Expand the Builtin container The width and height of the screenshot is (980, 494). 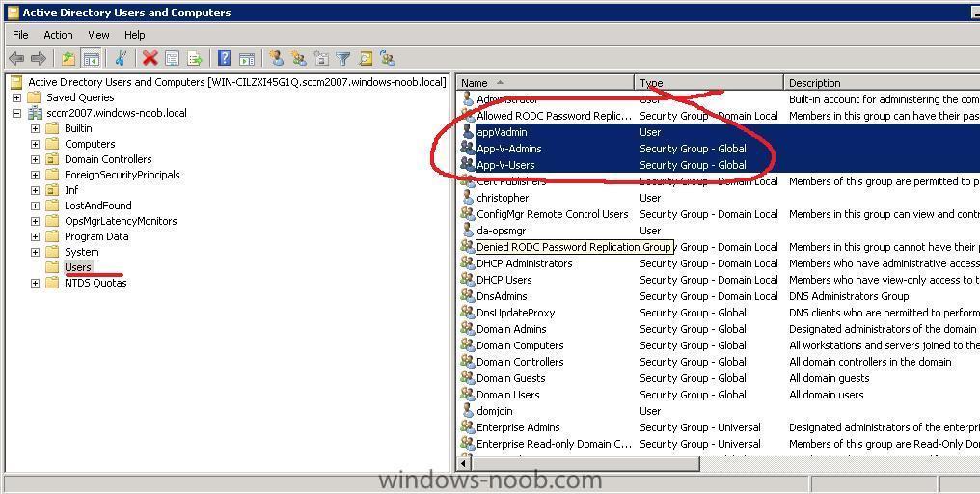(x=35, y=128)
